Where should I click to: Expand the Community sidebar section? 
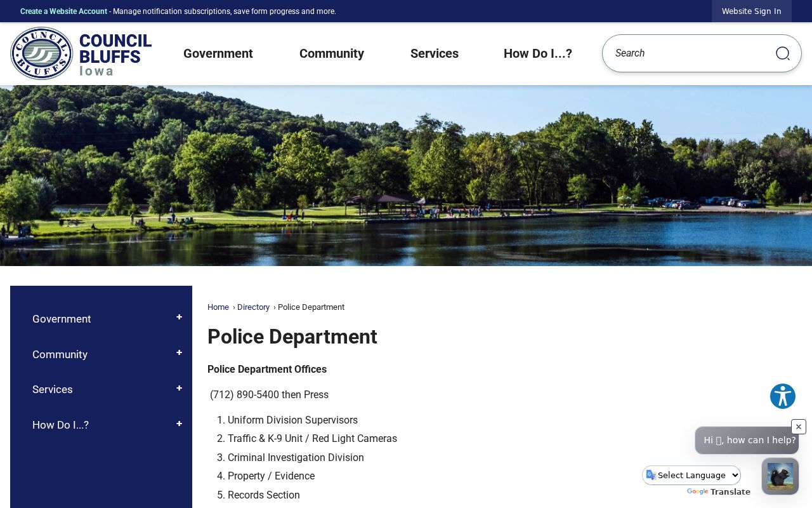tap(180, 353)
